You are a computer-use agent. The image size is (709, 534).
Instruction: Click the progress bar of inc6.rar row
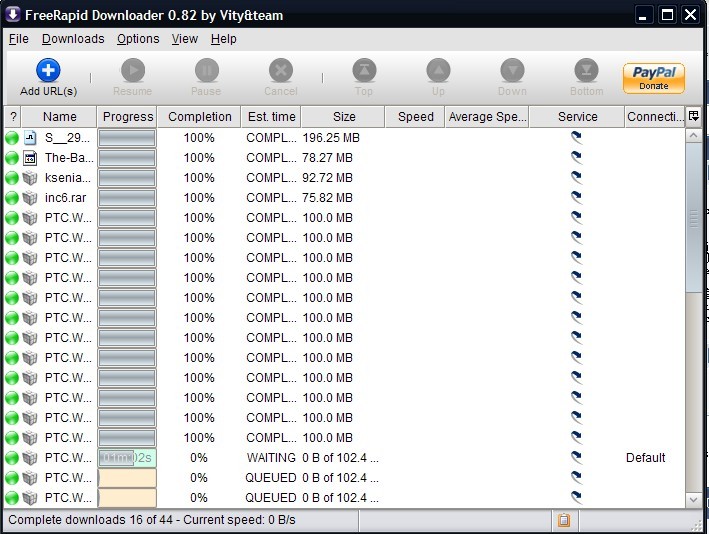(x=127, y=198)
